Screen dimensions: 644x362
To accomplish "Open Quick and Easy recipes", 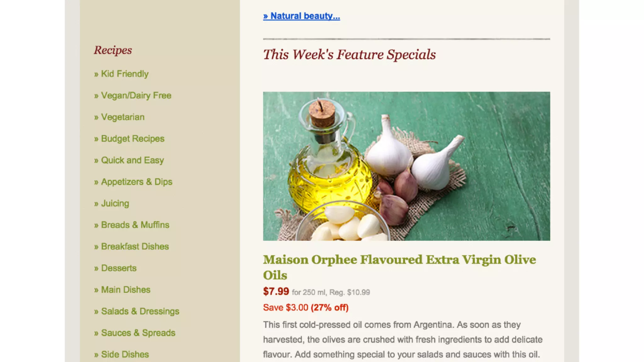I will click(x=129, y=160).
